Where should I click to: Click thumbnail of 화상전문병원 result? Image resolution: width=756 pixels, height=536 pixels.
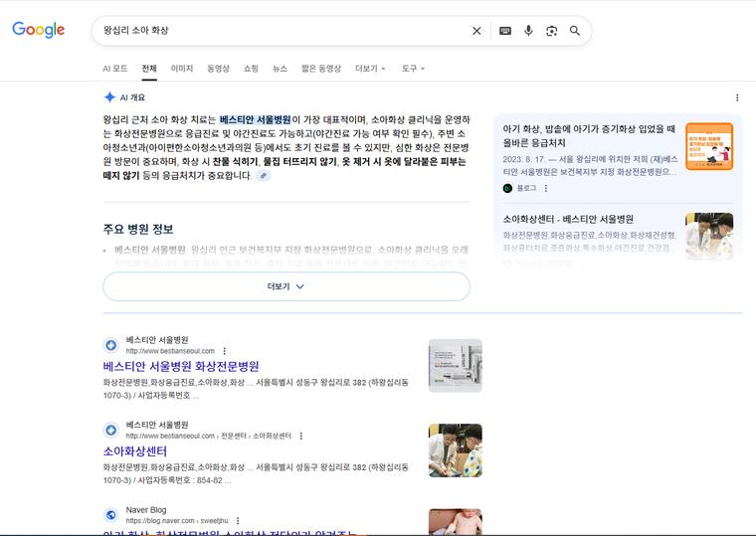(x=456, y=365)
